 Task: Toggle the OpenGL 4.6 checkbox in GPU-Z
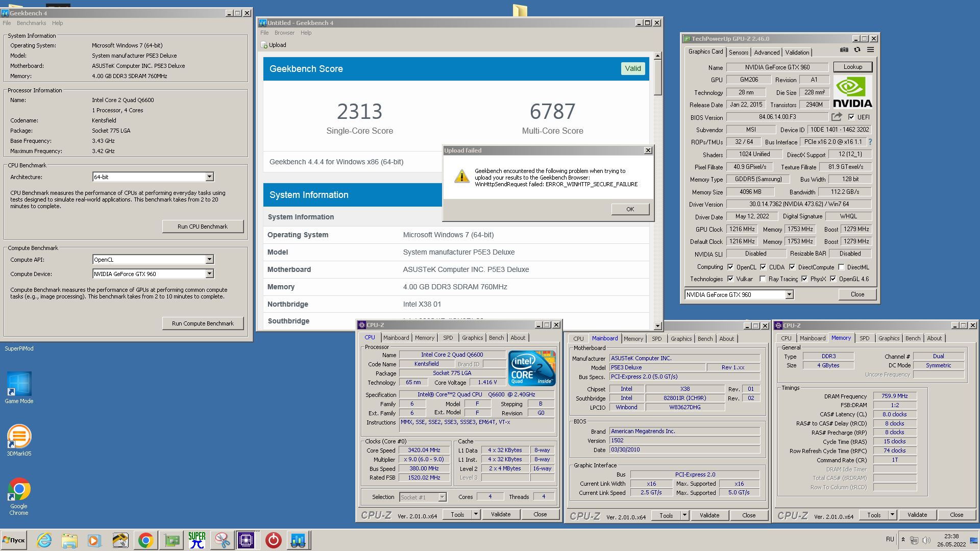(x=833, y=279)
